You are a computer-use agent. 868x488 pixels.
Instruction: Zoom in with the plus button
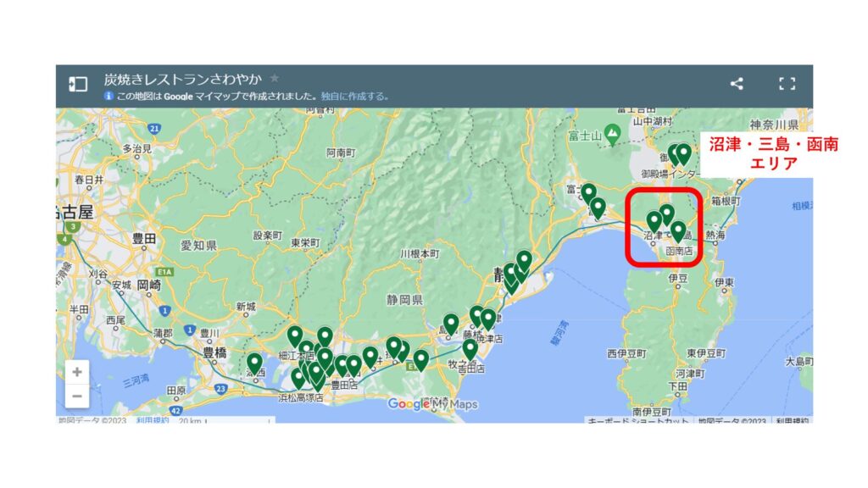(77, 372)
